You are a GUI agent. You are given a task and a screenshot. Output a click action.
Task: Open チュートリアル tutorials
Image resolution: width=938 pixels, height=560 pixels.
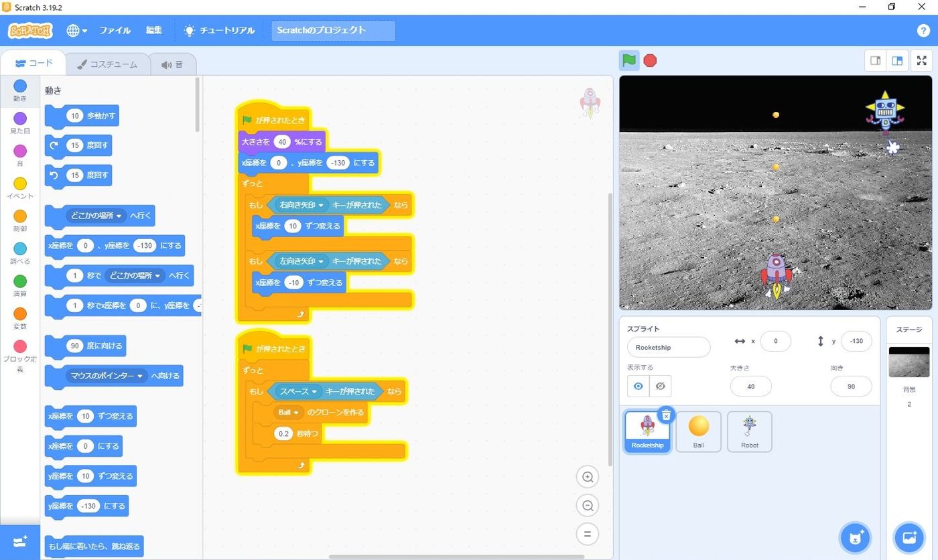[x=220, y=30]
